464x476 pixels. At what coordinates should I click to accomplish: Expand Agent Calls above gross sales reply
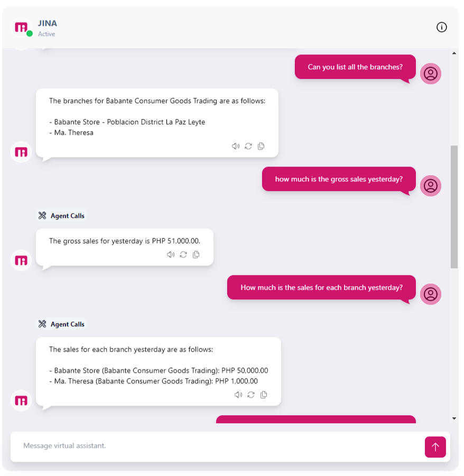click(x=61, y=216)
